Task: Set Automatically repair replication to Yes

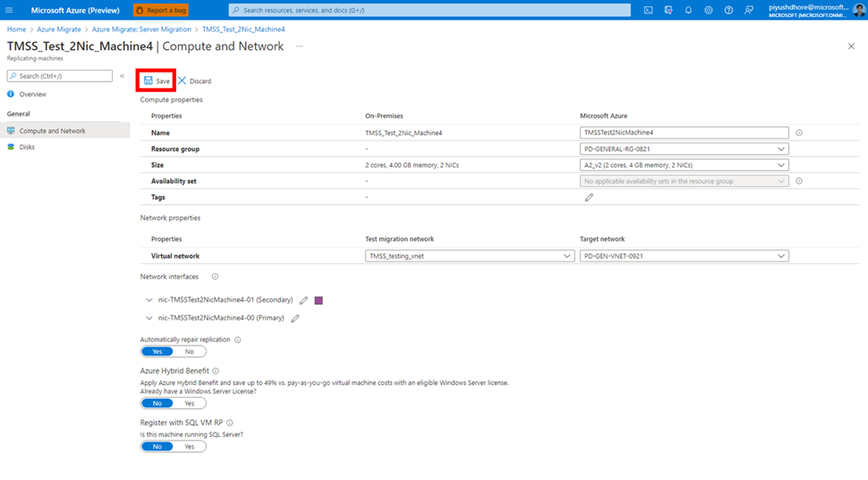Action: [157, 351]
